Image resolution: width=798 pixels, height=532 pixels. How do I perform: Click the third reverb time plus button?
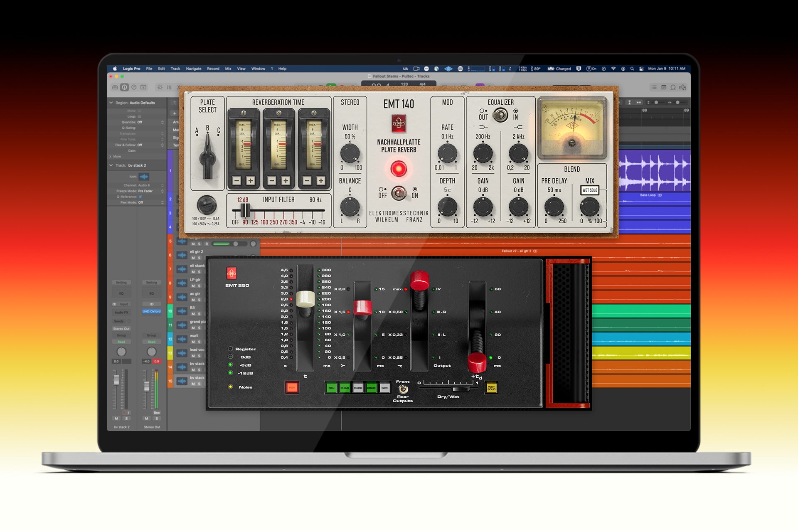[321, 181]
